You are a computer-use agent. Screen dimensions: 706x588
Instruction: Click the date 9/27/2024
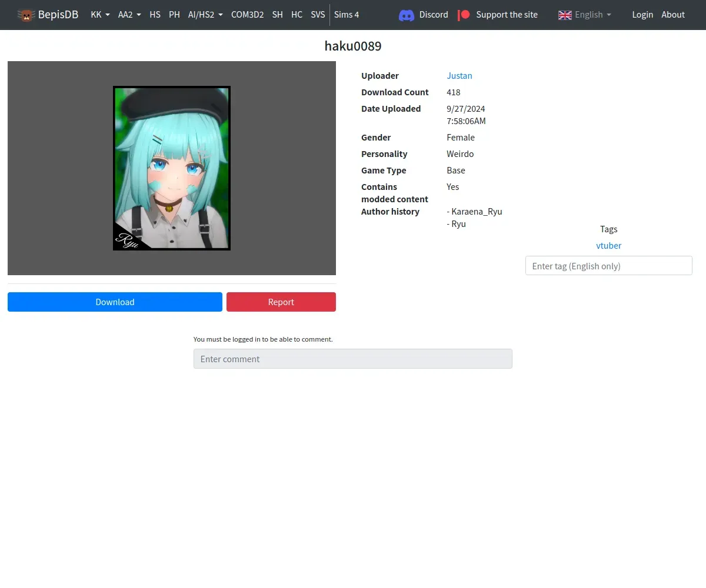pyautogui.click(x=466, y=109)
